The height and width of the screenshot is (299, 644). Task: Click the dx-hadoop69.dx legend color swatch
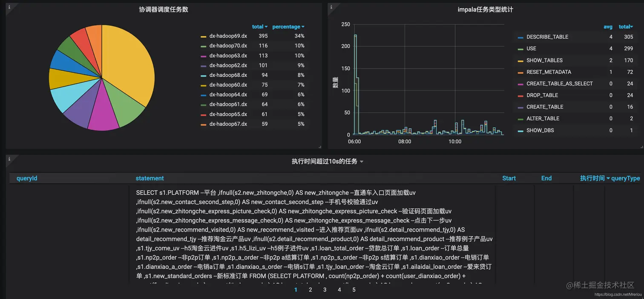tap(204, 36)
